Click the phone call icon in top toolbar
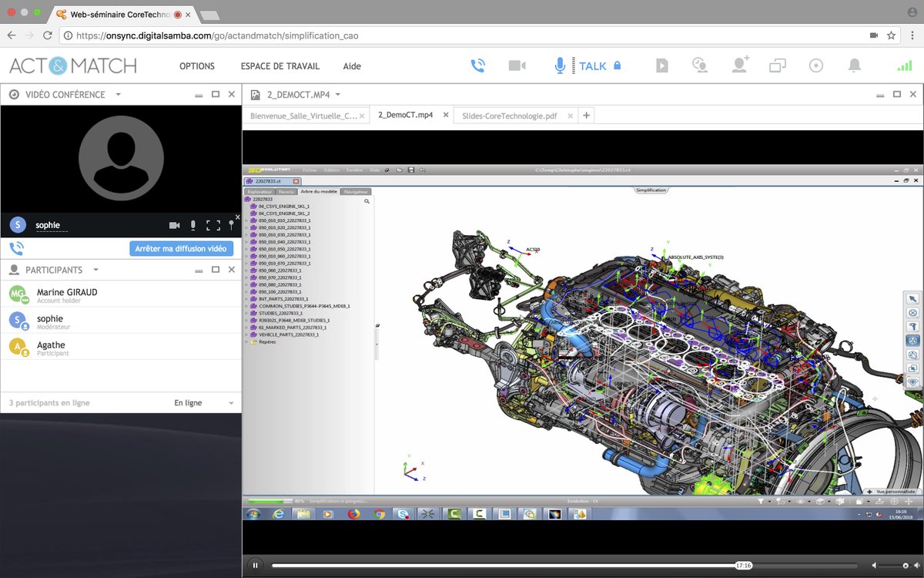The width and height of the screenshot is (924, 578). [478, 66]
